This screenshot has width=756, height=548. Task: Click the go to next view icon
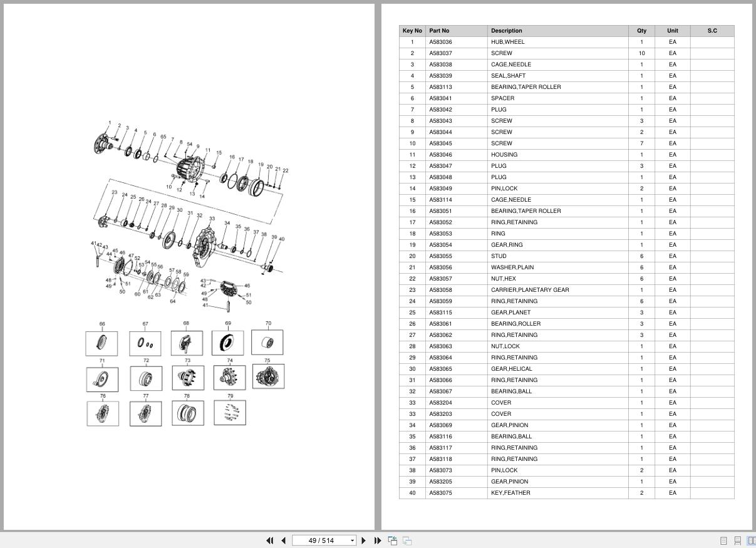(x=406, y=540)
